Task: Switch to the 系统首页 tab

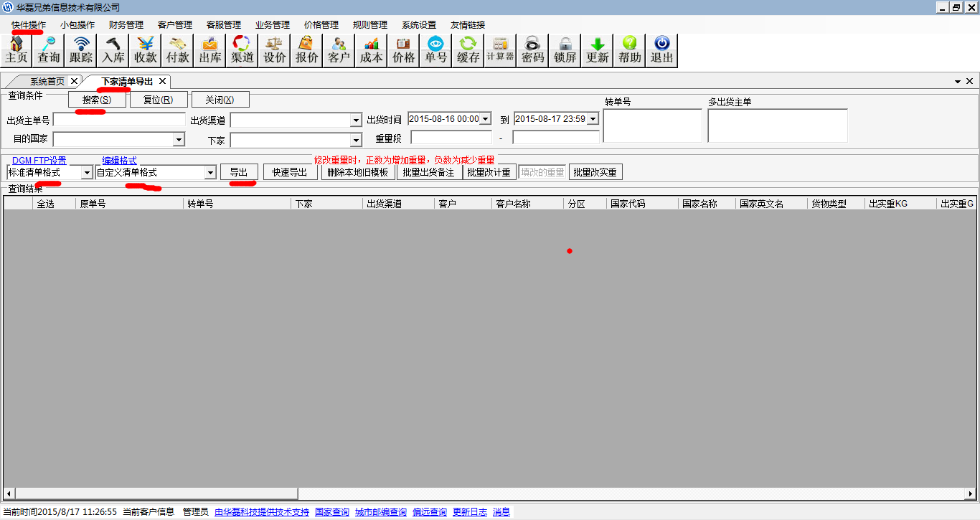Action: pyautogui.click(x=47, y=81)
